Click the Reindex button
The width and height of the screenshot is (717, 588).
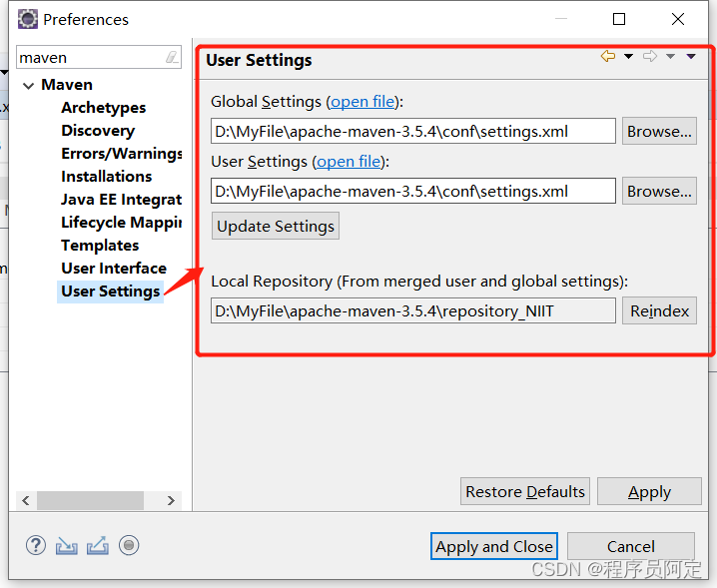(x=659, y=310)
